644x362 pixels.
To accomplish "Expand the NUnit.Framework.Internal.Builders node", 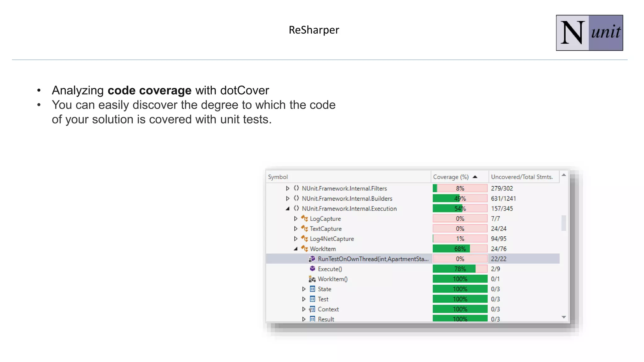I will tap(287, 198).
